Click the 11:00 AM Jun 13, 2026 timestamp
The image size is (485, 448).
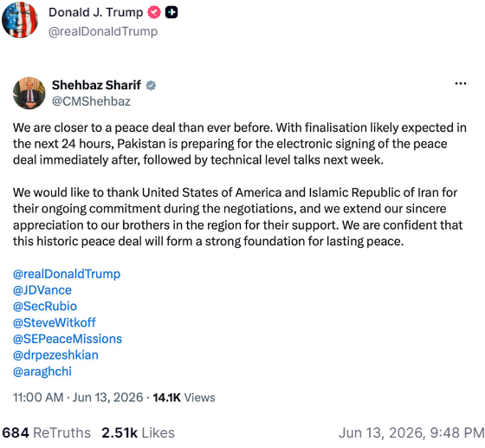click(x=78, y=398)
